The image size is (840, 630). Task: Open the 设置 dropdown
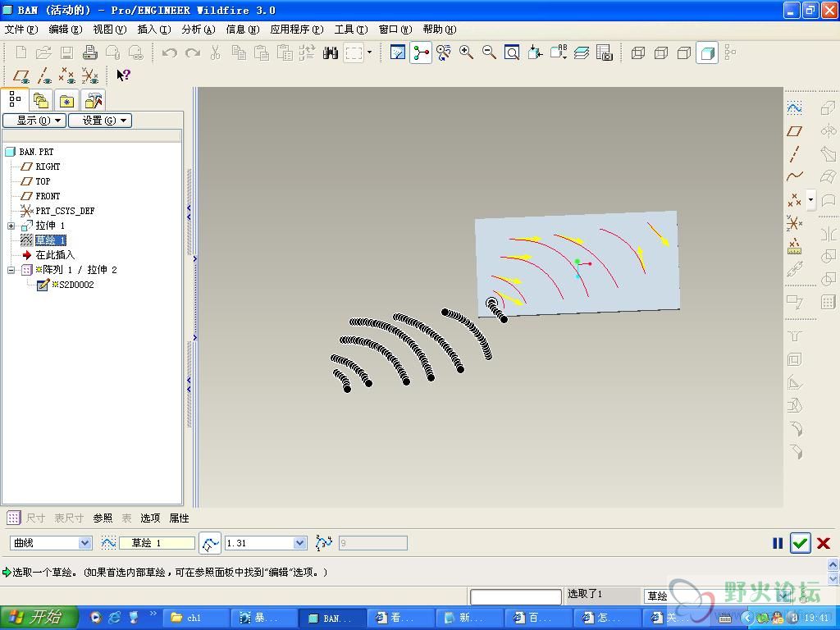pos(100,121)
